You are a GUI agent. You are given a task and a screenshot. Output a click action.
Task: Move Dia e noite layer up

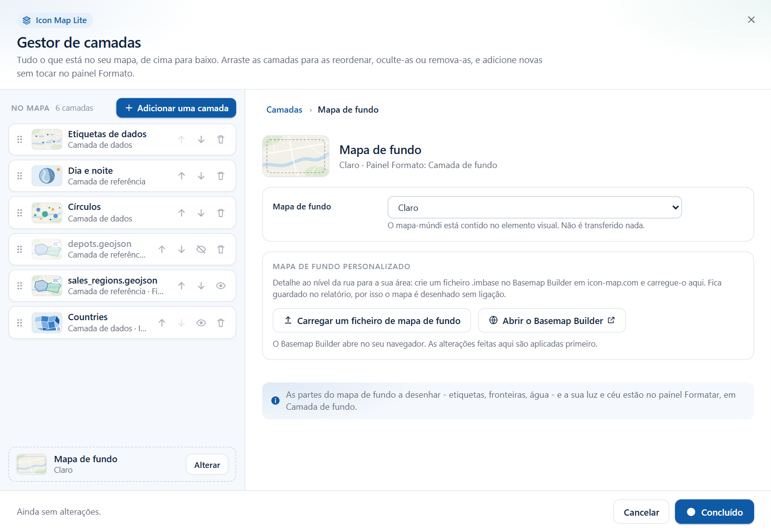(x=181, y=176)
